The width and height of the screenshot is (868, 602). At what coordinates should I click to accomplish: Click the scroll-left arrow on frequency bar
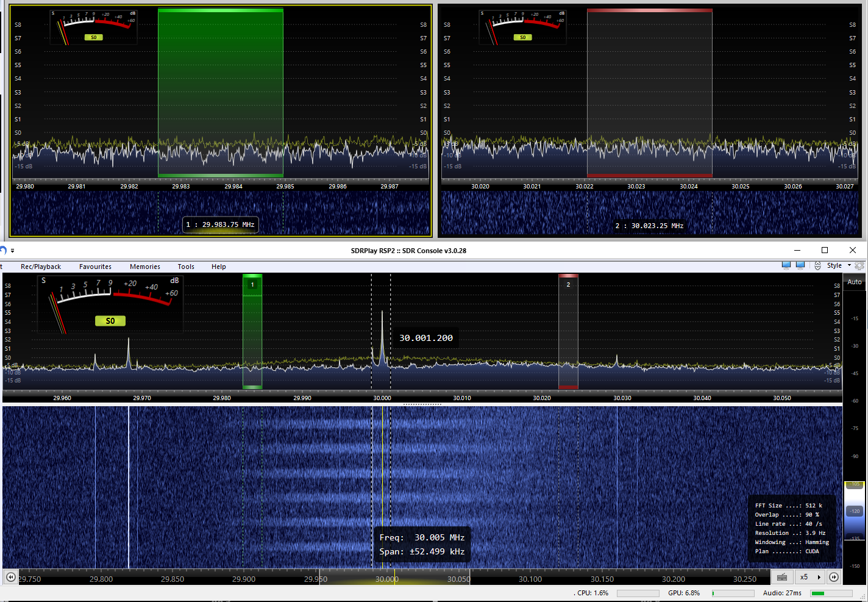coord(10,577)
